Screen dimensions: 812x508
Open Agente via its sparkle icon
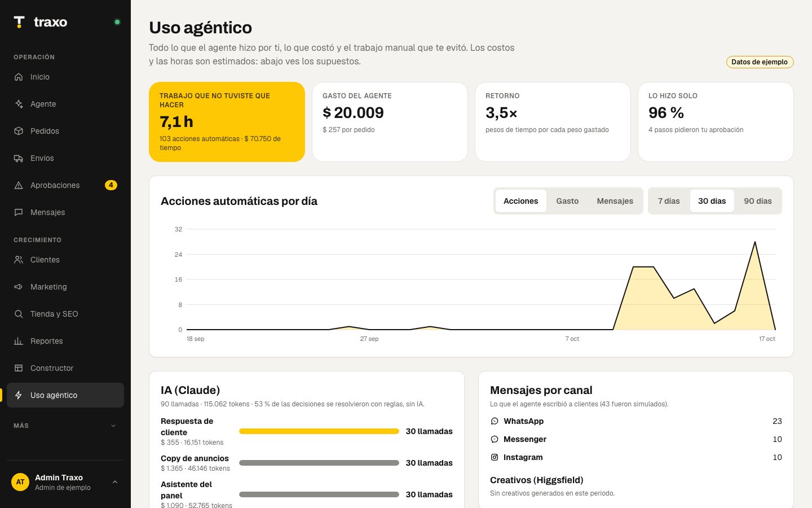[19, 104]
